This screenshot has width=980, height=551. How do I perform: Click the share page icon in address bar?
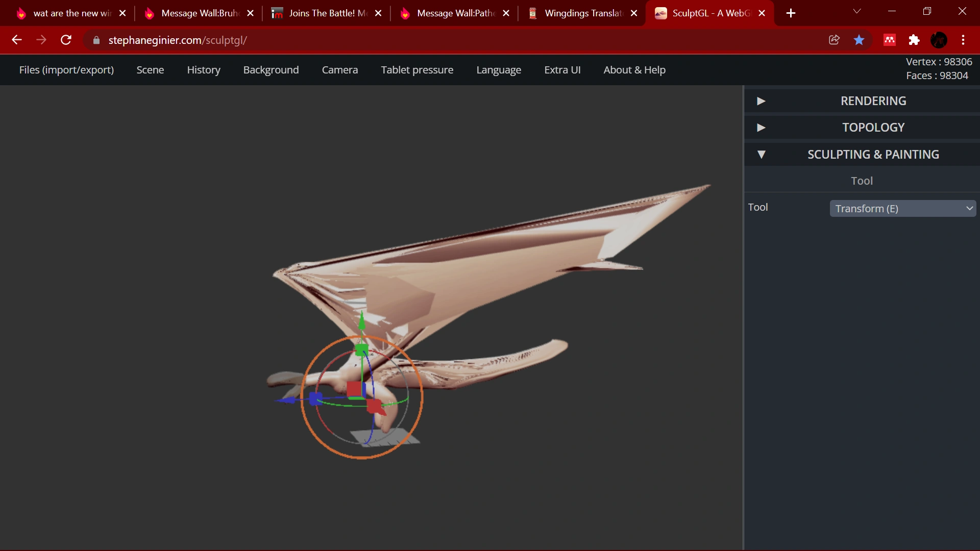[x=834, y=40]
